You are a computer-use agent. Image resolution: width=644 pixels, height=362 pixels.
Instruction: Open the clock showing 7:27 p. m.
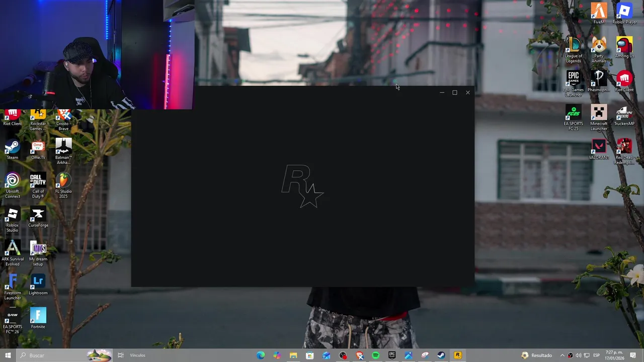(x=615, y=355)
